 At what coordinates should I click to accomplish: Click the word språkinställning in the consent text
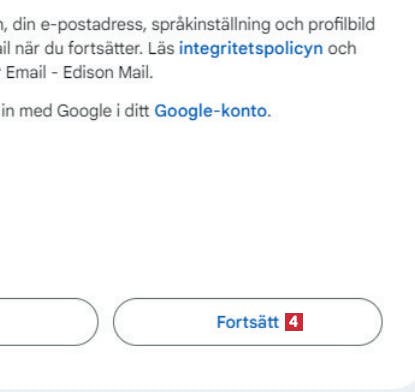pyautogui.click(x=211, y=25)
